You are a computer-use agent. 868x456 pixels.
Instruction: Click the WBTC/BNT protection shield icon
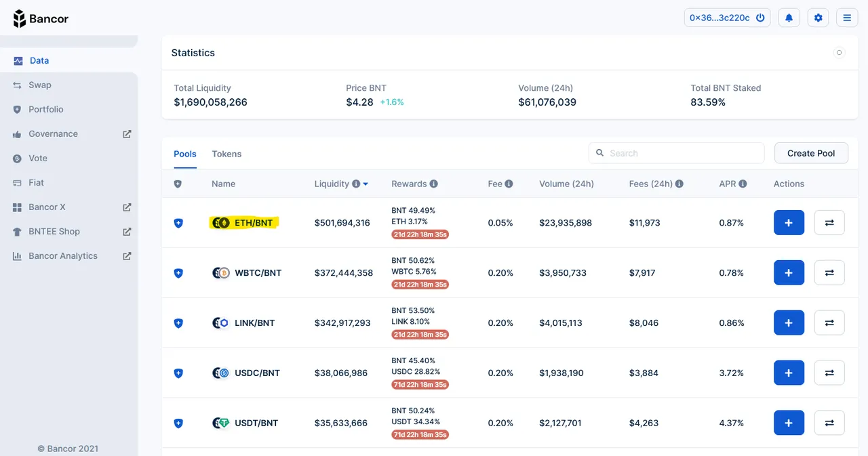(x=178, y=273)
